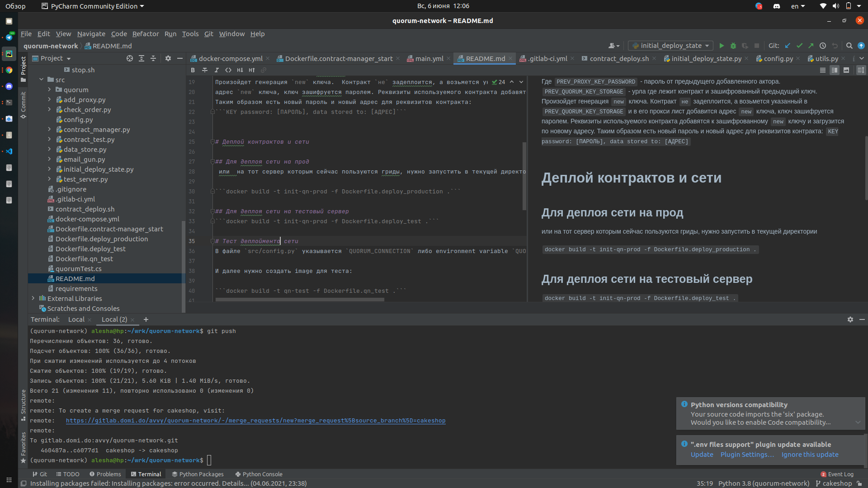Open Telegram from the Ubuntu dock
Image resolution: width=868 pixels, height=488 pixels.
pos(9,37)
